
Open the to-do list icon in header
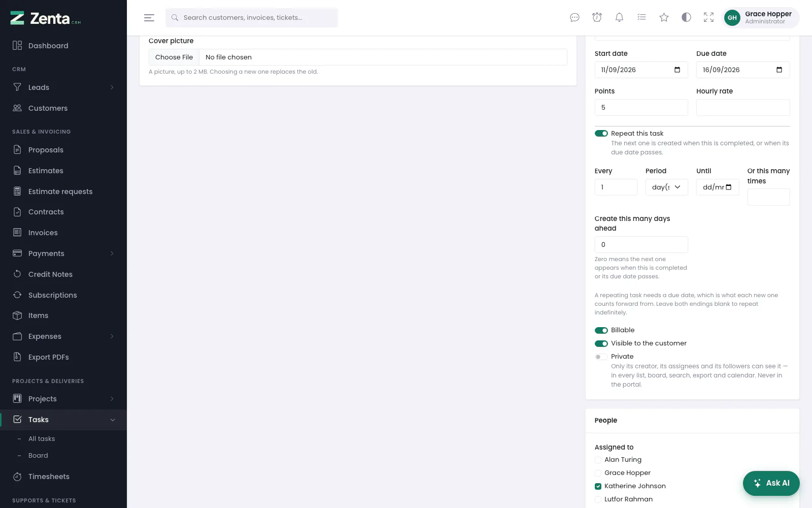pyautogui.click(x=641, y=18)
